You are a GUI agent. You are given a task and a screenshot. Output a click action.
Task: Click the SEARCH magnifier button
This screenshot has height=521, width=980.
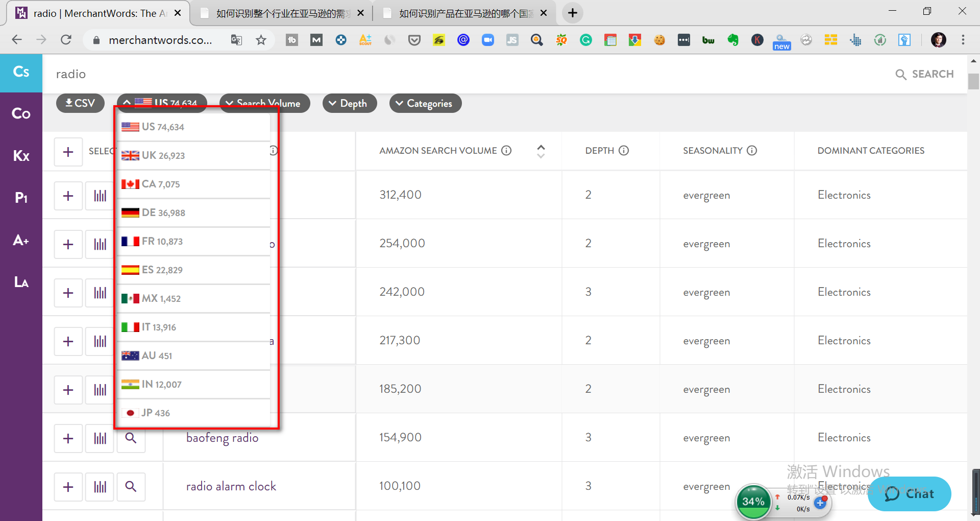(924, 74)
